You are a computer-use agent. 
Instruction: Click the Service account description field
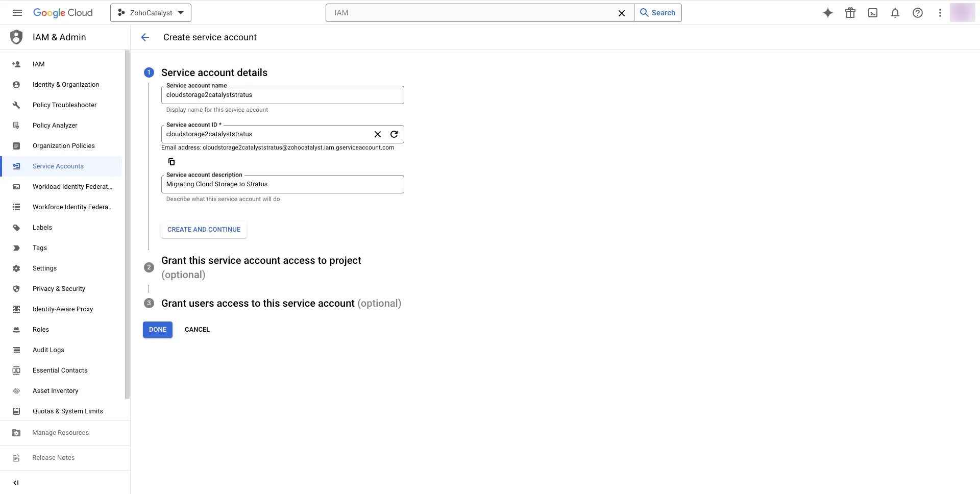282,184
